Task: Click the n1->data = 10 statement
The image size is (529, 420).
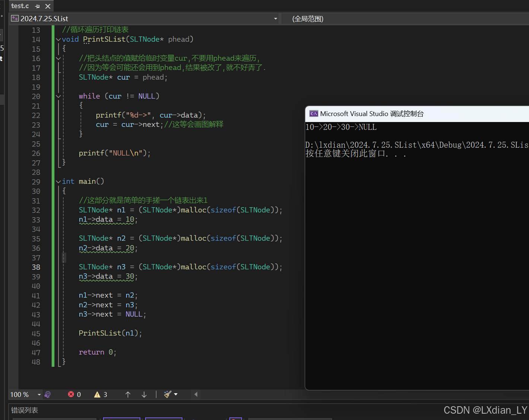Action: point(108,219)
